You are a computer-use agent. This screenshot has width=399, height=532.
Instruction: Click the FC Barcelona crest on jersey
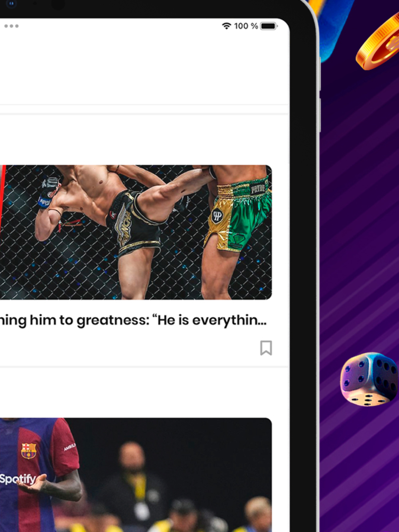tap(29, 450)
